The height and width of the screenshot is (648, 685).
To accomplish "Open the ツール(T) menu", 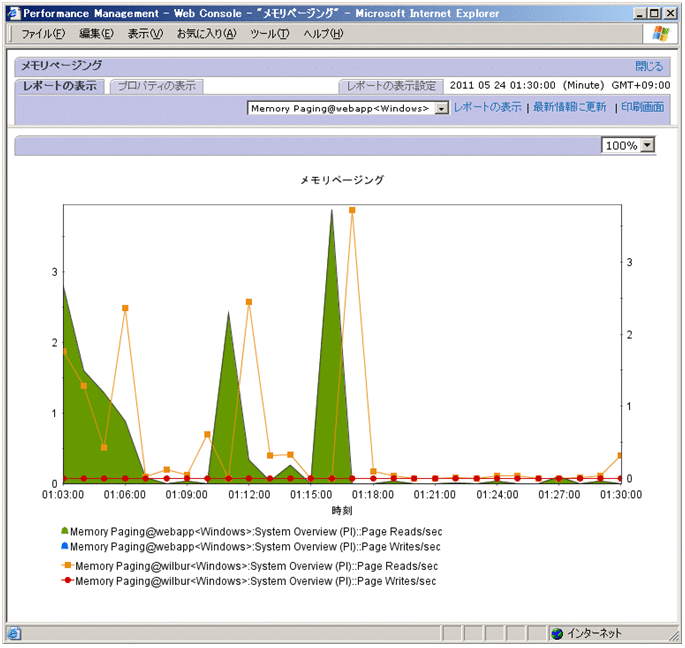I will (269, 34).
